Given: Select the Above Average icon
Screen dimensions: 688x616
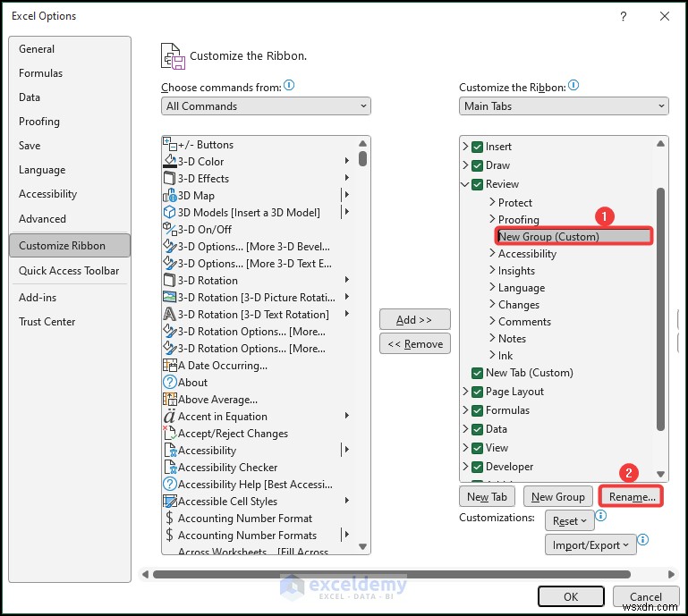Looking at the screenshot, I should (170, 400).
